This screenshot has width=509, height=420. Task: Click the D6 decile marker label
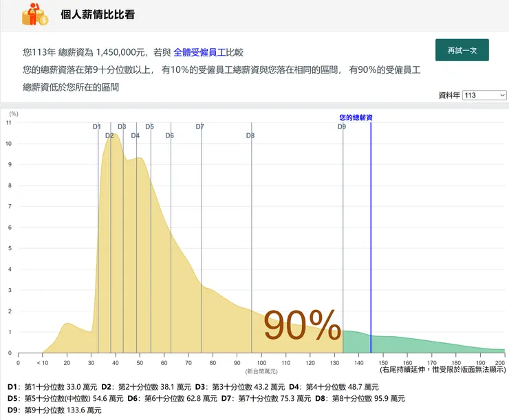[169, 135]
